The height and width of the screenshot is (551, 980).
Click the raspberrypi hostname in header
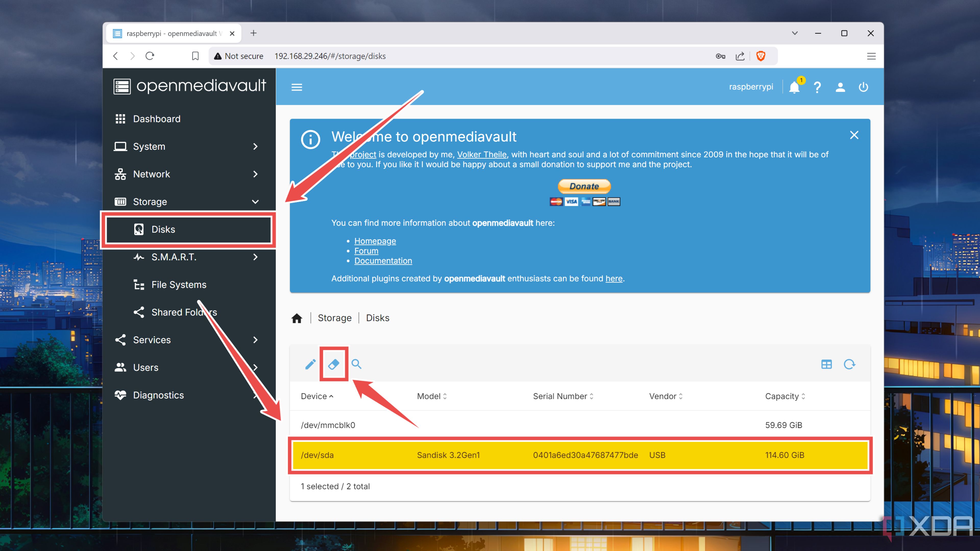[751, 87]
